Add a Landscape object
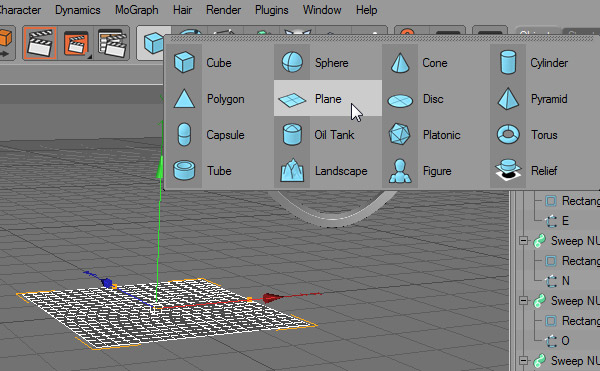This screenshot has height=371, width=600. pos(328,170)
